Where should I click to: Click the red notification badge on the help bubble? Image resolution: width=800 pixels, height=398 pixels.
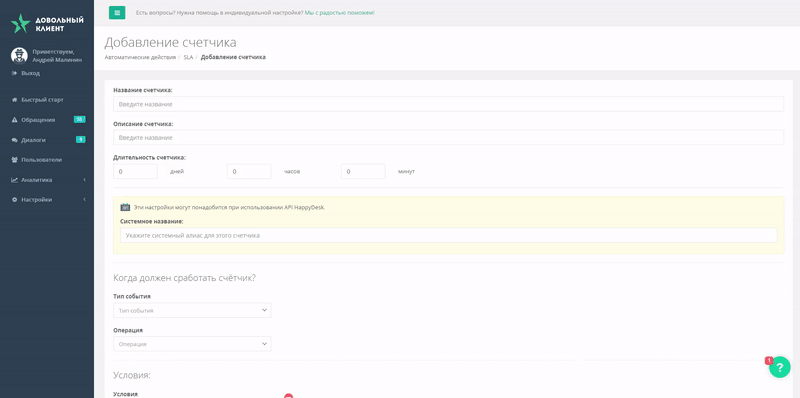[769, 361]
